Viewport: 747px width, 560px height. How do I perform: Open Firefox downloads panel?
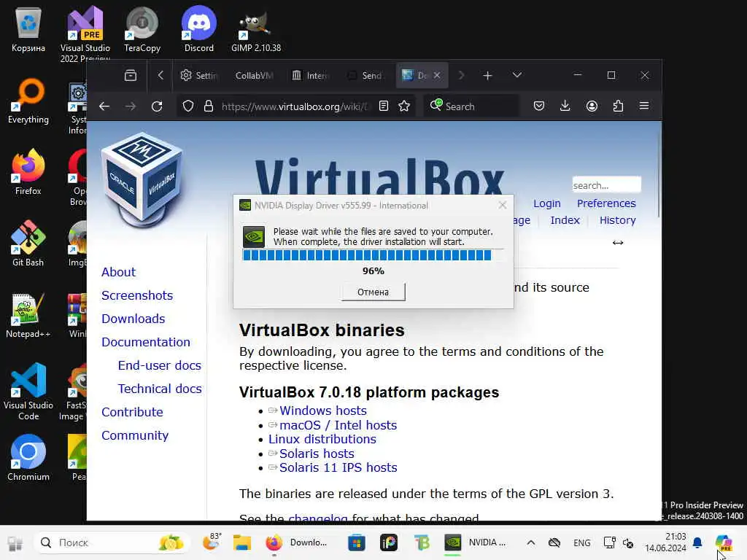pyautogui.click(x=565, y=106)
